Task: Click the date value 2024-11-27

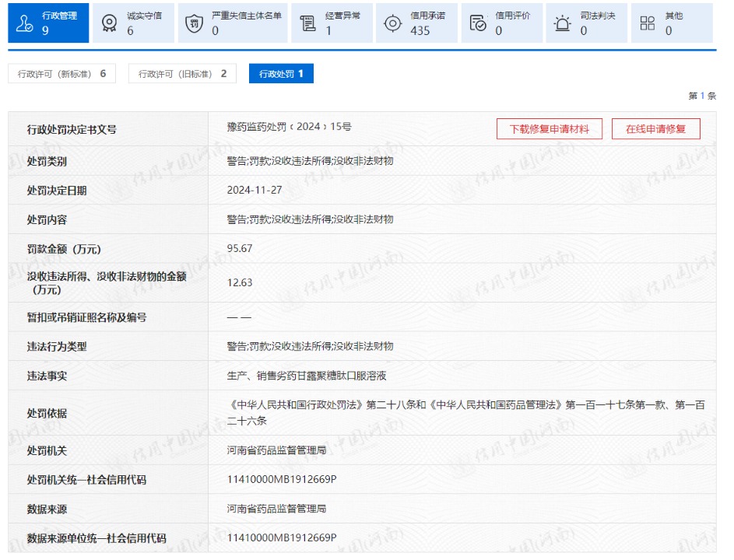Action: coord(255,190)
